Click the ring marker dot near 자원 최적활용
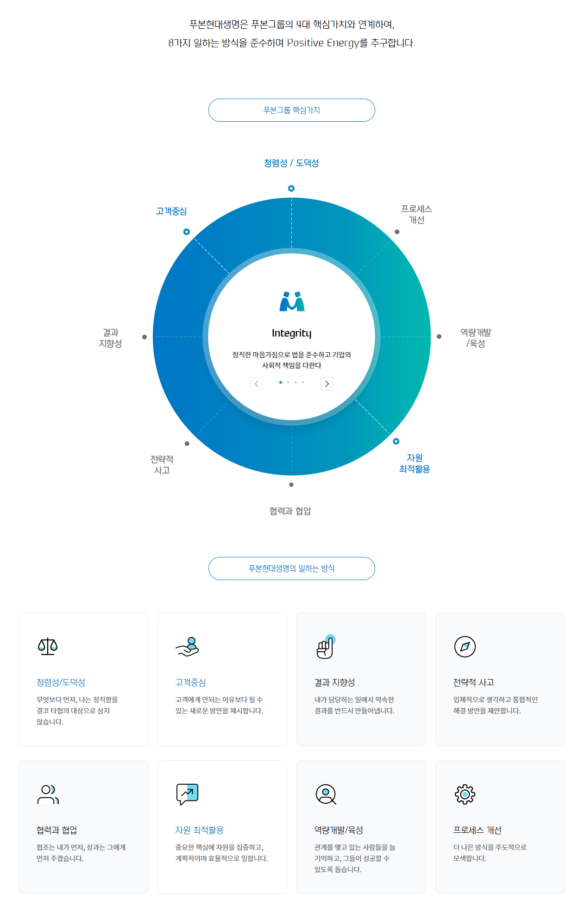Screen dimensions: 585x924 pos(396,441)
